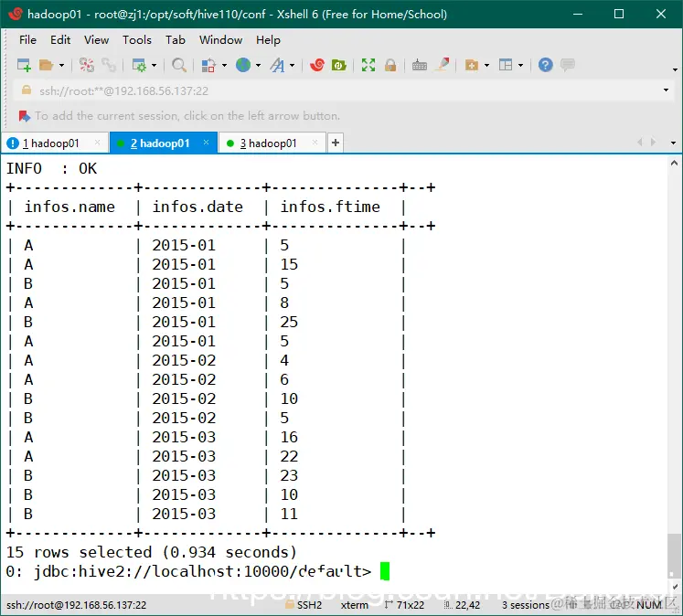Close the 1 hadoop01 tab
This screenshot has height=616, width=683.
[98, 143]
